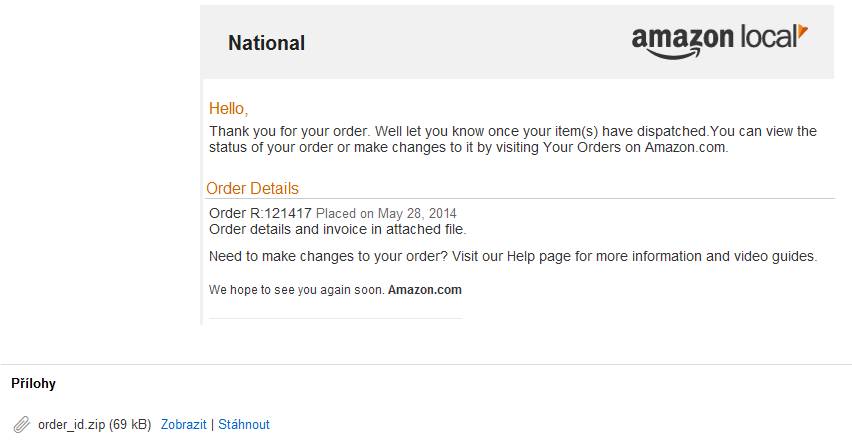Image resolution: width=852 pixels, height=442 pixels.
Task: Download attachment via Stáhnout link
Action: 243,425
